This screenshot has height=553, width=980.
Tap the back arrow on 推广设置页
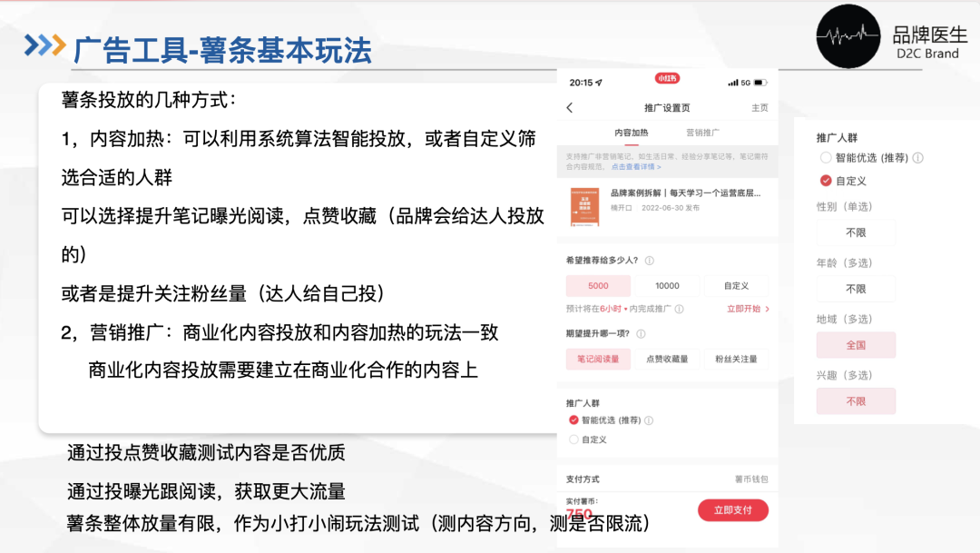(569, 107)
